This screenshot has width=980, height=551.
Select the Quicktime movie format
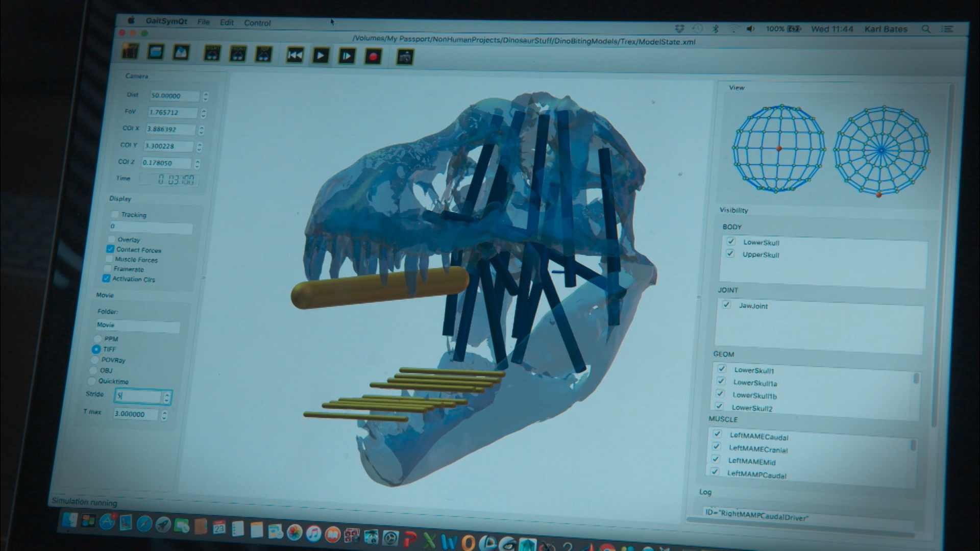click(x=91, y=381)
